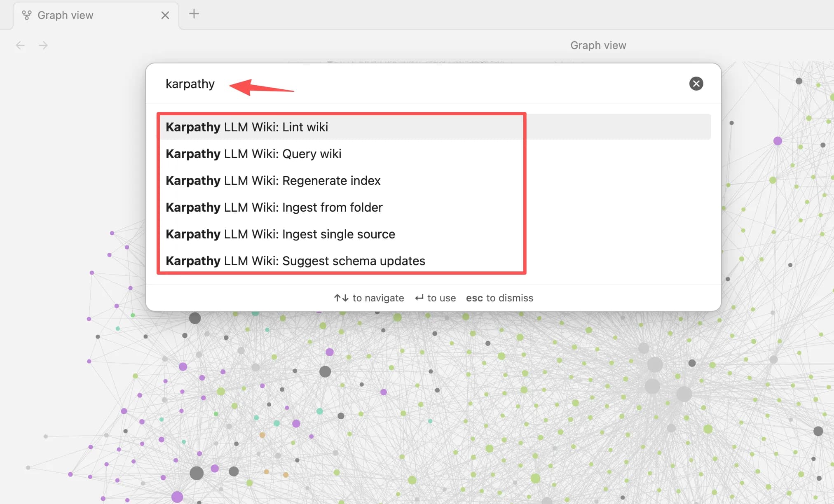Run Karpathy LLM Wiki: Query wiki command
The height and width of the screenshot is (504, 834).
tap(433, 154)
